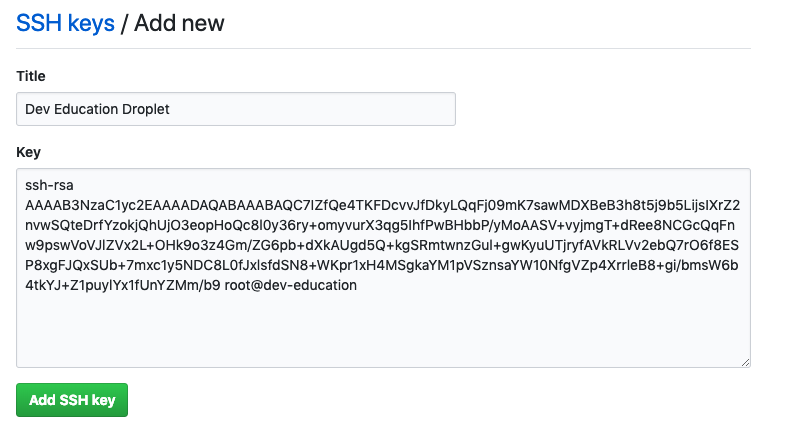This screenshot has width=785, height=446.
Task: Click key line starting with "nvwSQteDrfYzokj"
Action: click(x=383, y=225)
